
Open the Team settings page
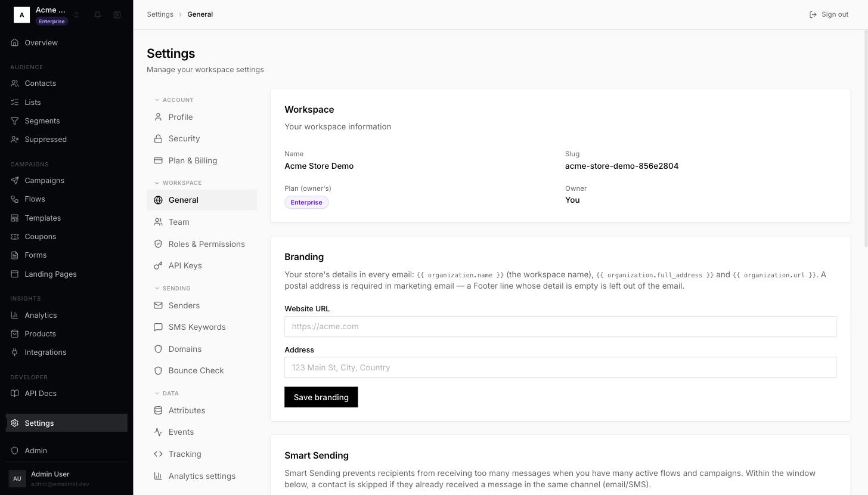tap(201, 222)
